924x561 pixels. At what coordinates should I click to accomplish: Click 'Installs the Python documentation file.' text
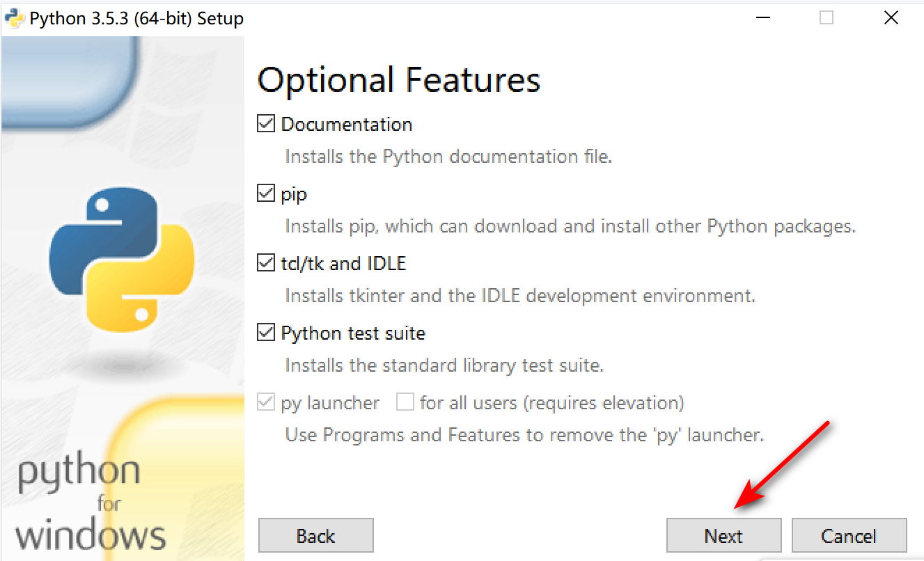[x=448, y=157]
